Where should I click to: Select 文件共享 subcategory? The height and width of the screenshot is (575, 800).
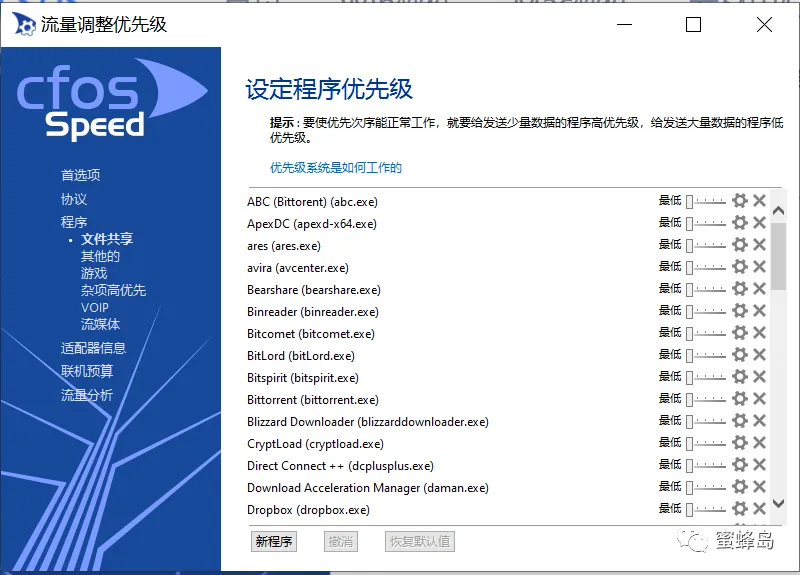coord(107,239)
